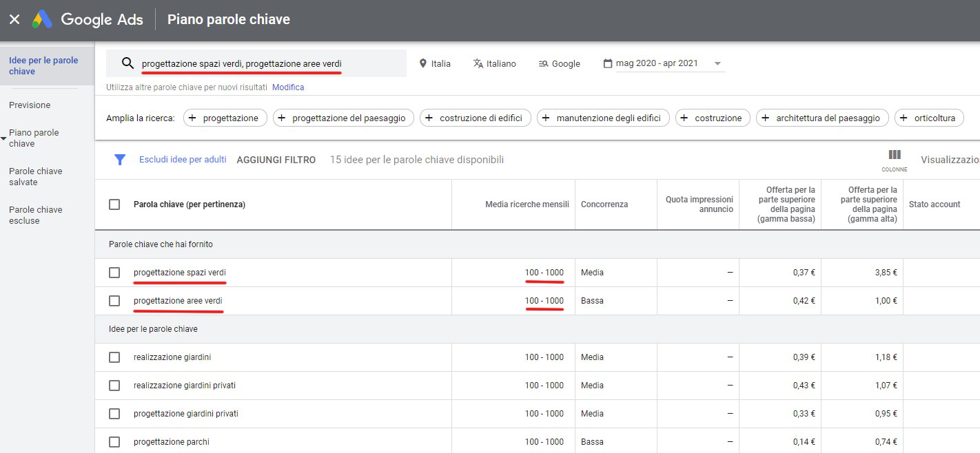Screen dimensions: 980x453
Task: Click the Google search network icon
Action: point(543,63)
